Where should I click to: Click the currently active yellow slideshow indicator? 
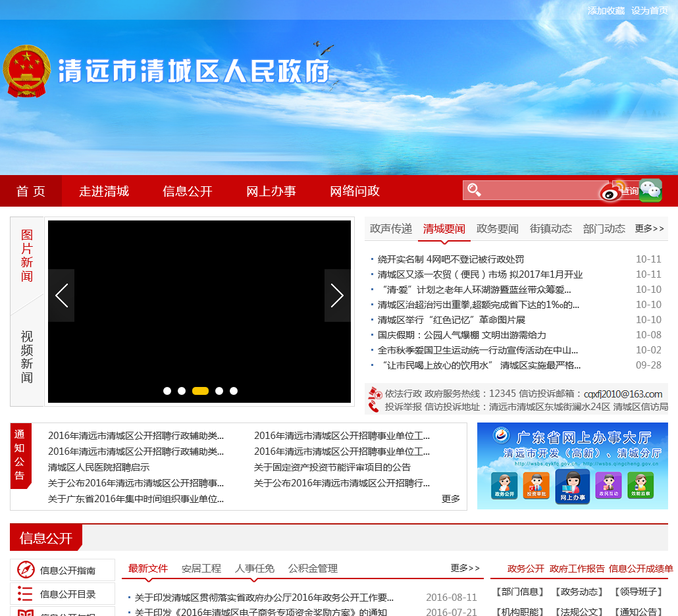pos(200,391)
